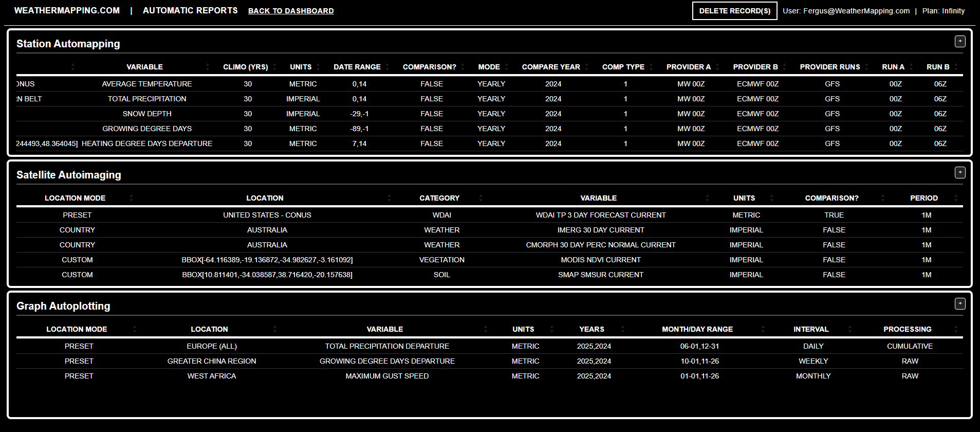The image size is (980, 432).
Task: Select the WEST AFRICA location cell
Action: coord(212,376)
